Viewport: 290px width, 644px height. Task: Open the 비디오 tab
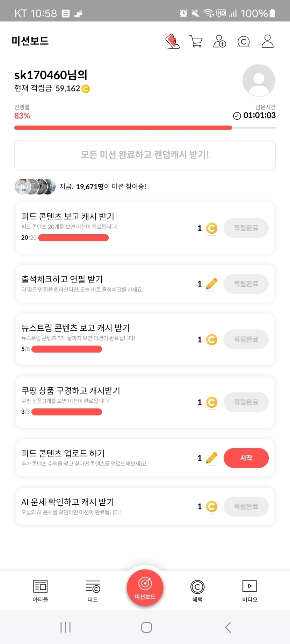(x=249, y=591)
